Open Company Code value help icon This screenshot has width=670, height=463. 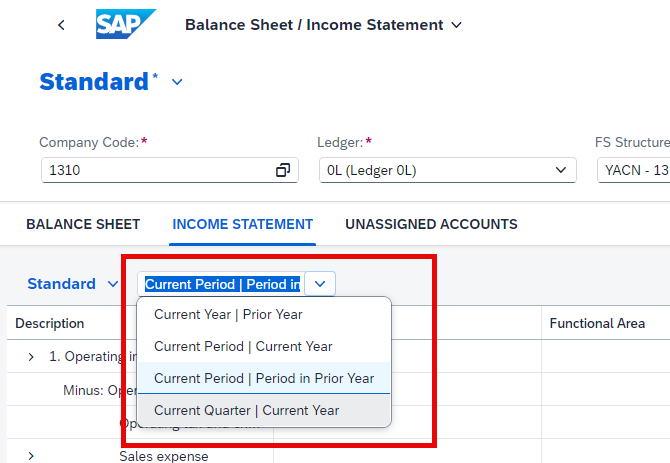point(283,170)
